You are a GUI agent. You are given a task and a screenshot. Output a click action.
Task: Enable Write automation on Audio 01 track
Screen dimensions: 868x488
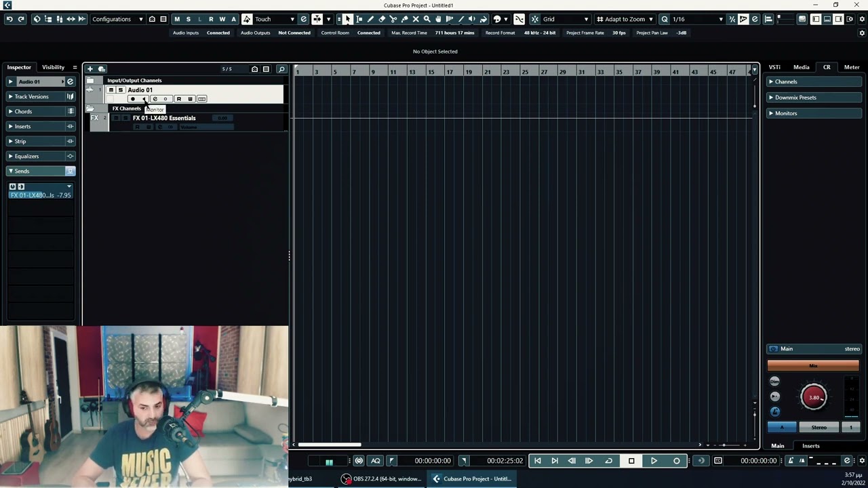tap(190, 99)
